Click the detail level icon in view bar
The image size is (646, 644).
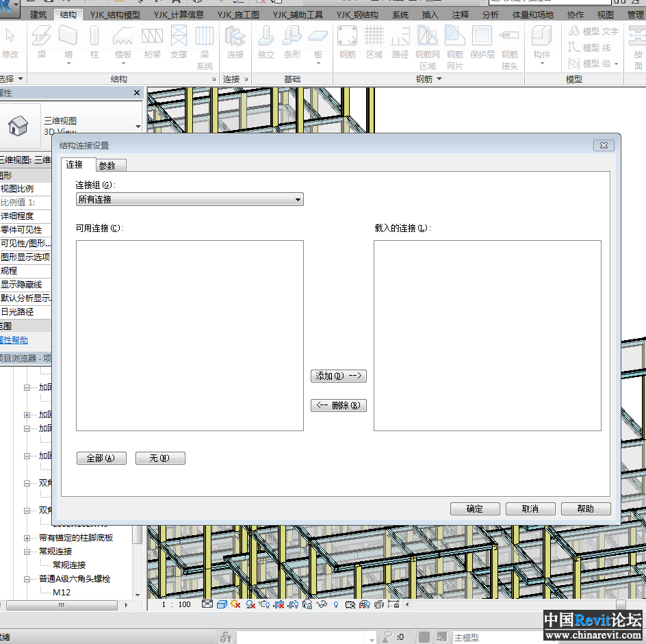207,604
